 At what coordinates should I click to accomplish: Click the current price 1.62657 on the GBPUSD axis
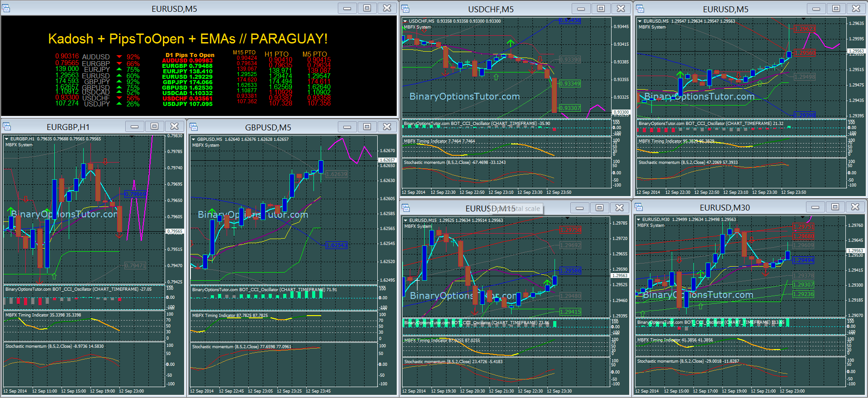[x=387, y=160]
